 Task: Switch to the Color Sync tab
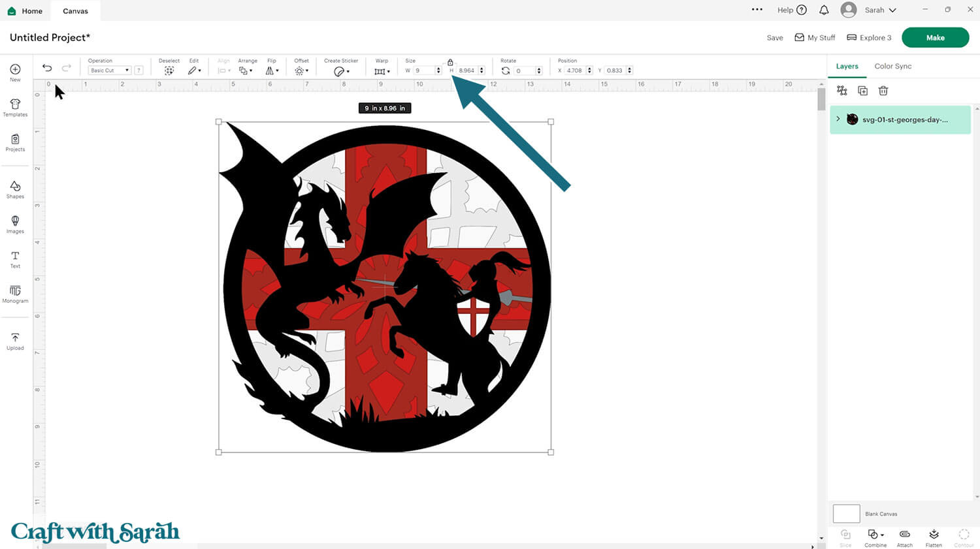click(892, 67)
